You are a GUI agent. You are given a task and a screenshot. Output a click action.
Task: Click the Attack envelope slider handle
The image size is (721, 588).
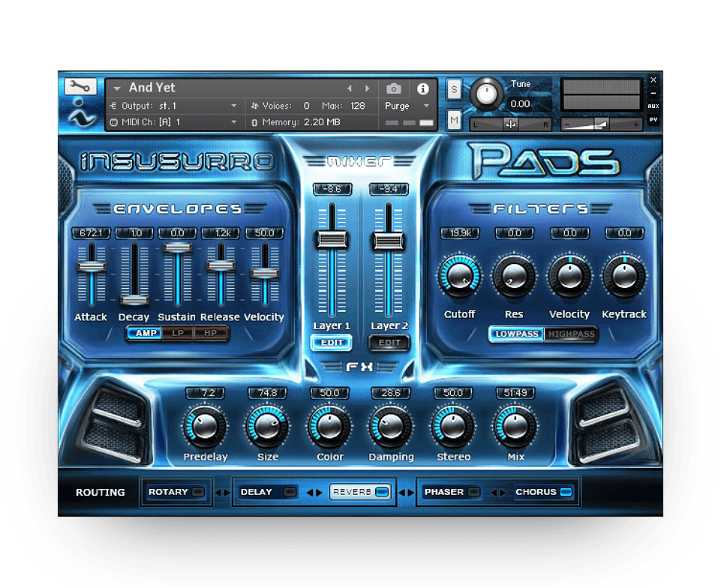[x=92, y=267]
